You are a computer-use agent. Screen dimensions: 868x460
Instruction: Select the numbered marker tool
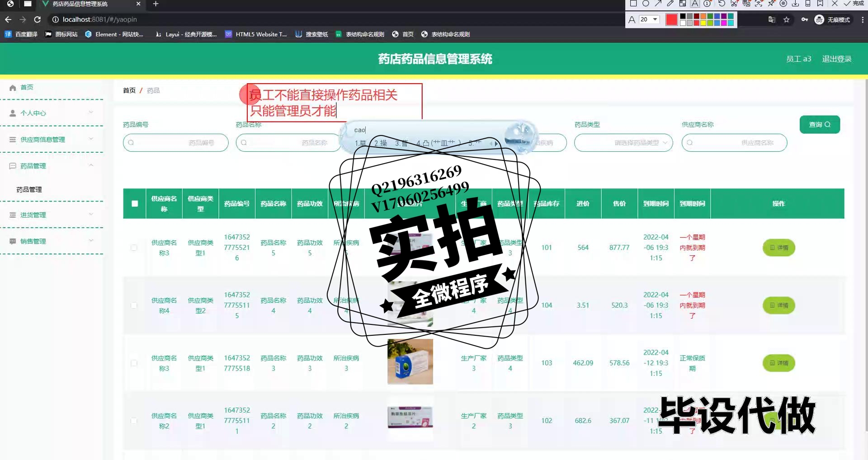pos(707,3)
